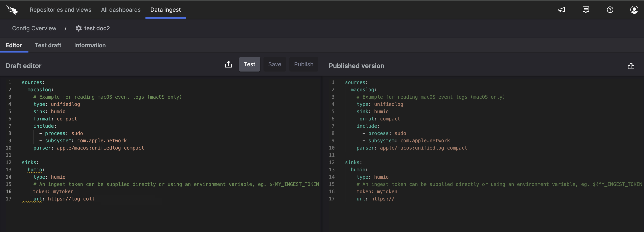Click the Save button
Viewport: 644px width, 232px height.
pyautogui.click(x=275, y=64)
